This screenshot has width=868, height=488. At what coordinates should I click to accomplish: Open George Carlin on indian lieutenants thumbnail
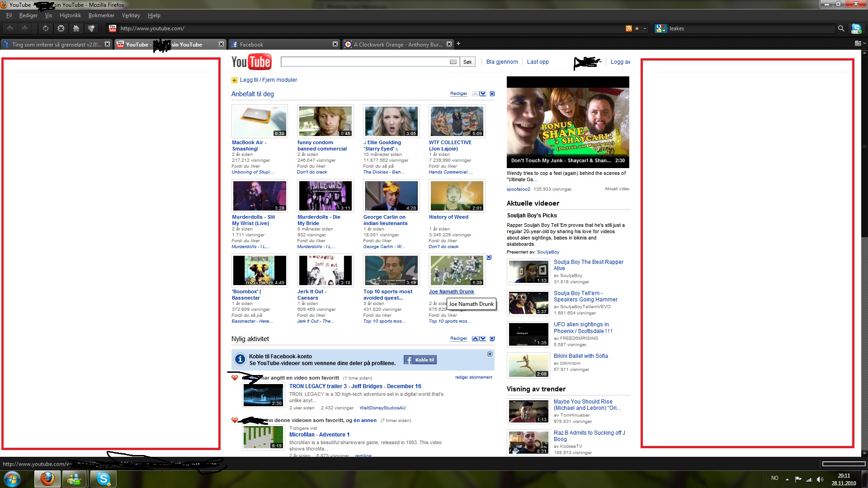[x=392, y=196]
